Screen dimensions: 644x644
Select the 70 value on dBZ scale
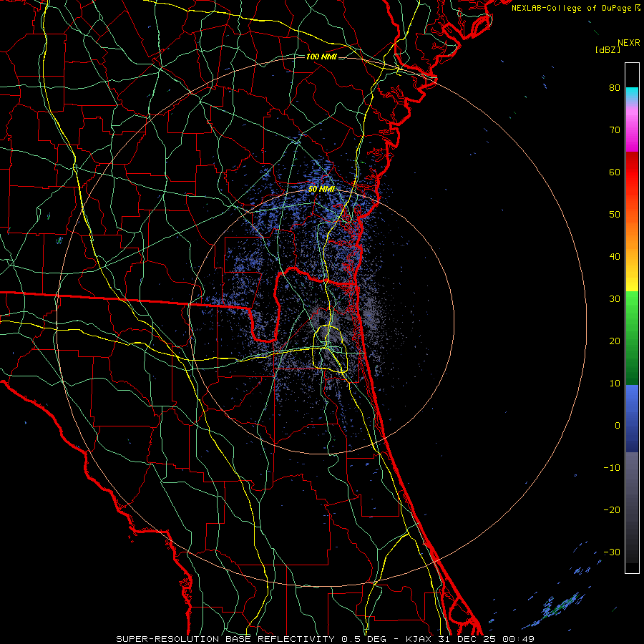click(615, 130)
